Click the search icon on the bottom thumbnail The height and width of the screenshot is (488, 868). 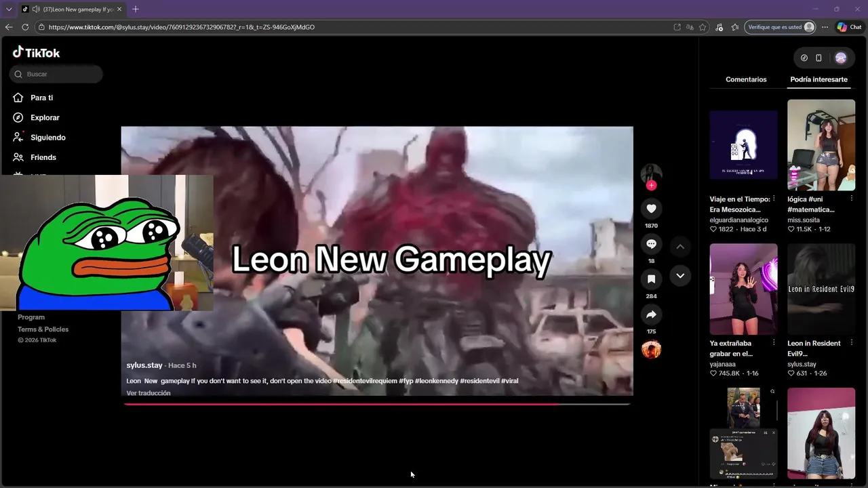[772, 392]
